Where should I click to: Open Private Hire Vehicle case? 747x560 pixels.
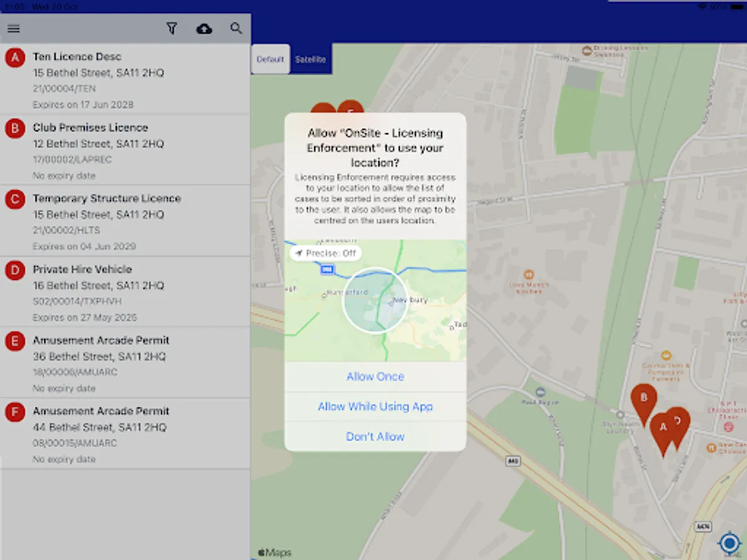click(125, 292)
